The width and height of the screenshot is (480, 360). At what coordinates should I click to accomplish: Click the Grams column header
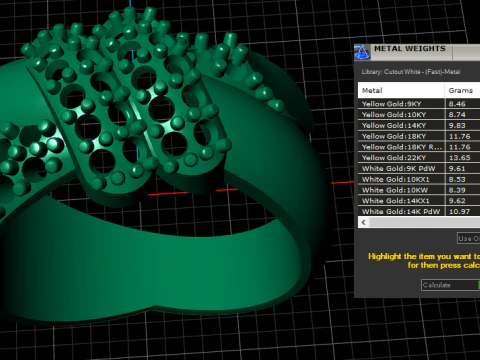463,90
